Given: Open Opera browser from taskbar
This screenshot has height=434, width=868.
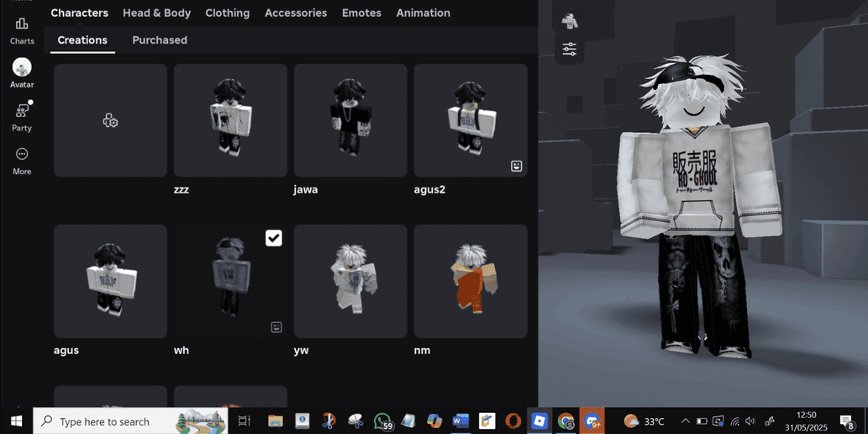Looking at the screenshot, I should pos(513,421).
